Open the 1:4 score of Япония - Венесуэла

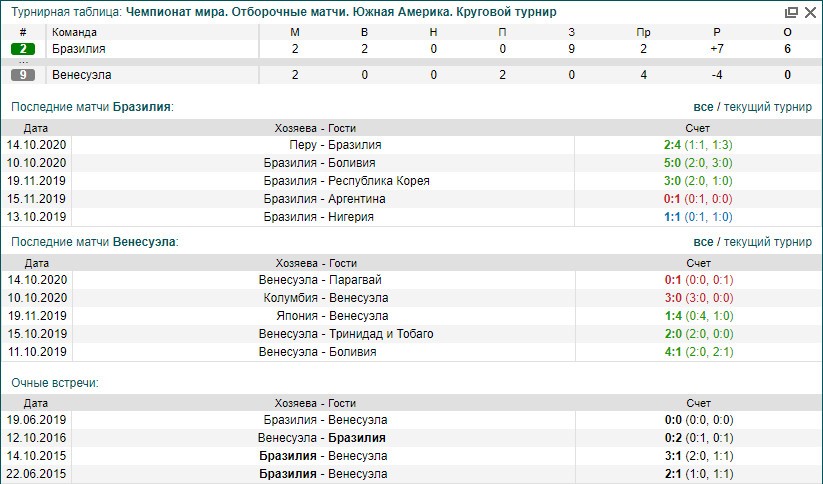[672, 316]
